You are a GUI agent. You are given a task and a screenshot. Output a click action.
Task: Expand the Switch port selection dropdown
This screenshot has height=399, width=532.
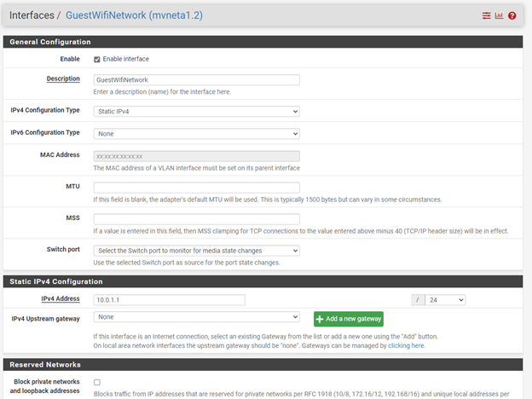click(196, 251)
